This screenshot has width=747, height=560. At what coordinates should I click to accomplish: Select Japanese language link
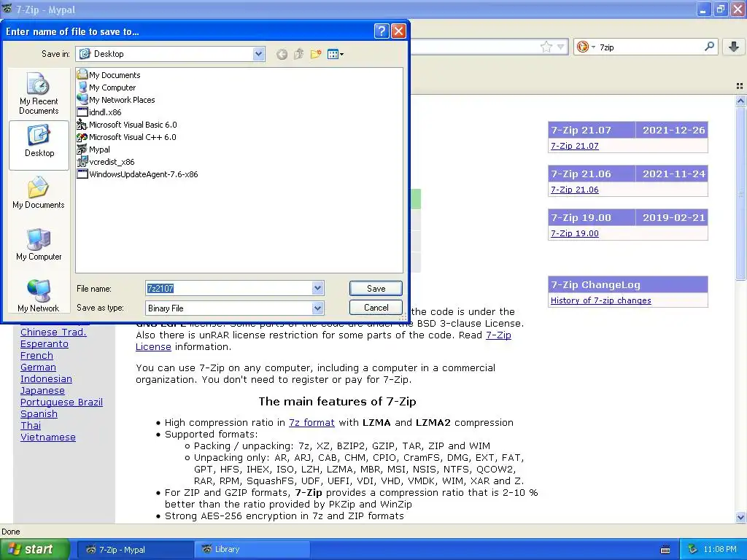(42, 391)
